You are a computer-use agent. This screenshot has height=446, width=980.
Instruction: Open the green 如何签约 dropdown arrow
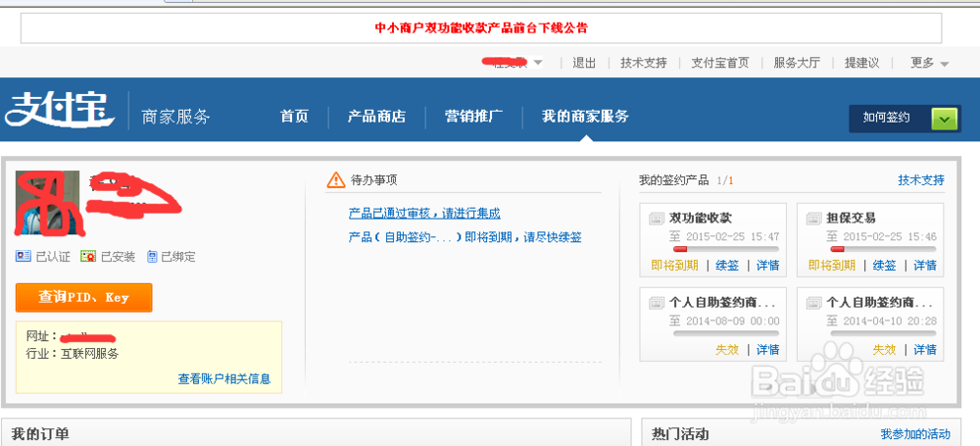945,119
